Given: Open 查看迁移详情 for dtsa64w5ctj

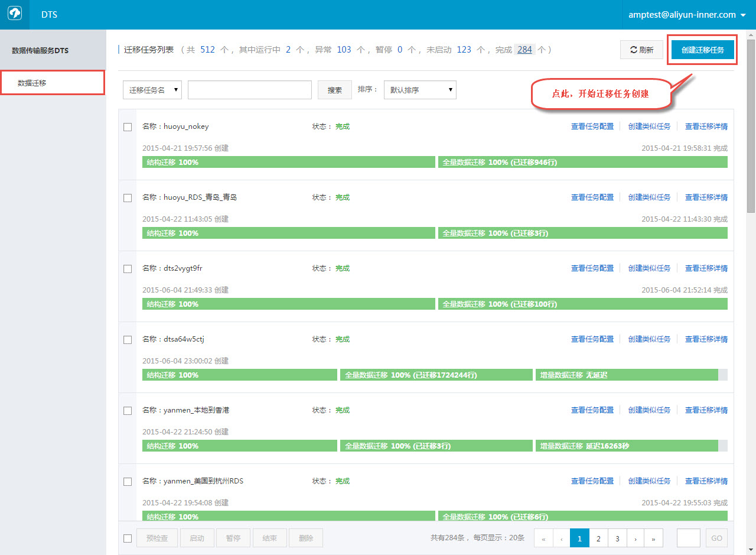Looking at the screenshot, I should [x=706, y=339].
